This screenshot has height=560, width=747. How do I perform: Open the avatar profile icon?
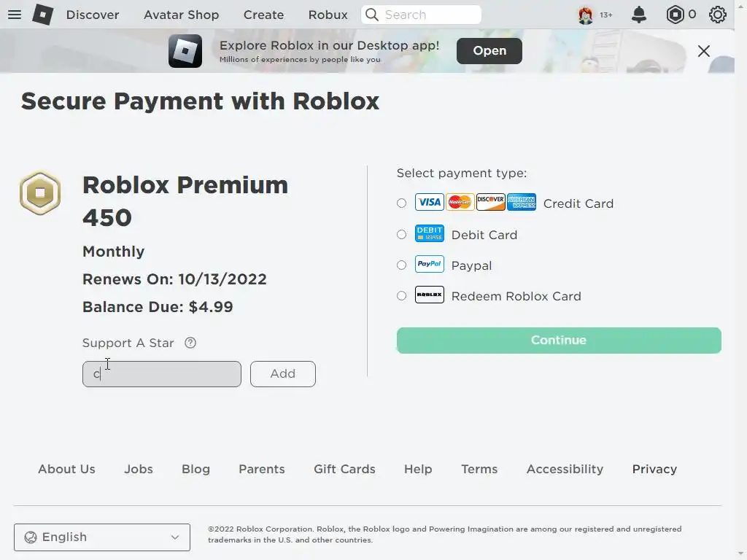point(586,15)
